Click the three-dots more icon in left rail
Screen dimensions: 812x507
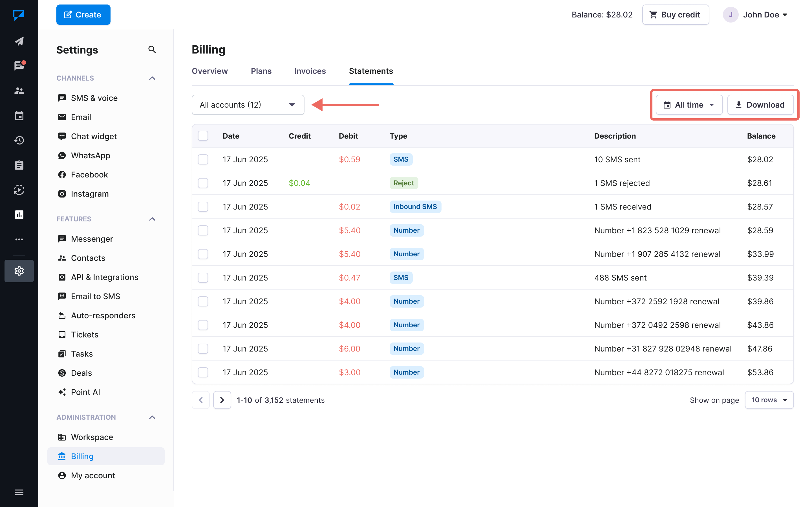tap(19, 239)
